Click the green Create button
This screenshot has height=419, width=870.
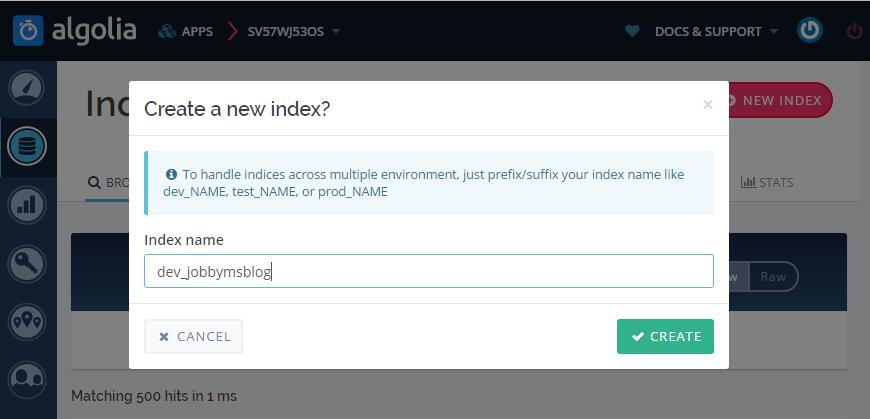point(665,336)
